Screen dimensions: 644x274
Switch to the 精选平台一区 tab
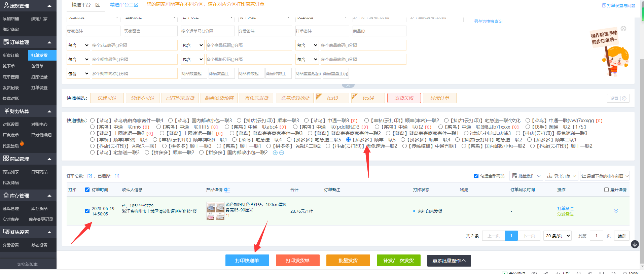tap(85, 5)
